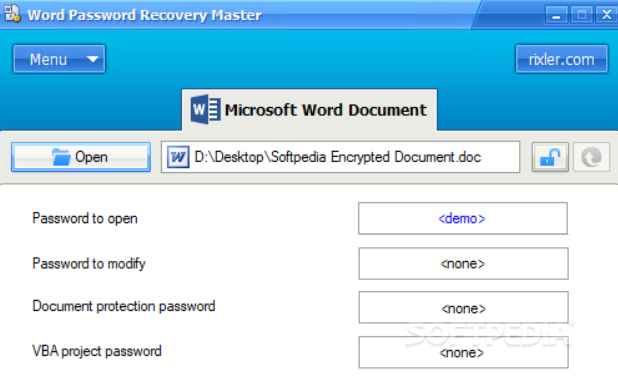Viewport: 618px width, 376px height.
Task: Click the 'Document protection password' label
Action: tap(124, 306)
